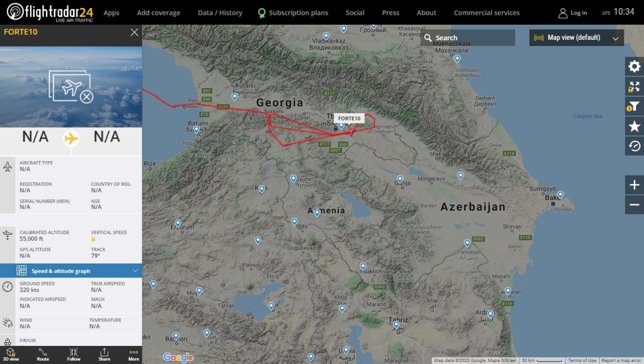Toggle Follow aircraft mode
The width and height of the screenshot is (644, 364).
point(73,354)
